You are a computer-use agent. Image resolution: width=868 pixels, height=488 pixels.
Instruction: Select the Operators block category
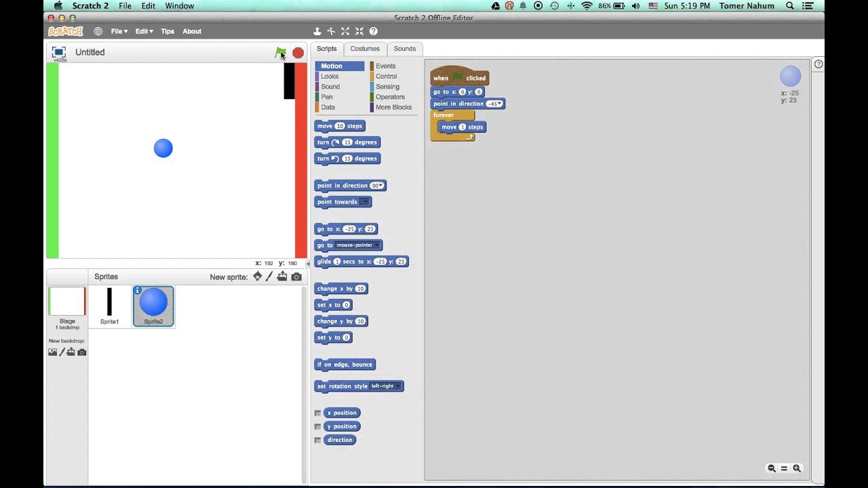tap(390, 97)
